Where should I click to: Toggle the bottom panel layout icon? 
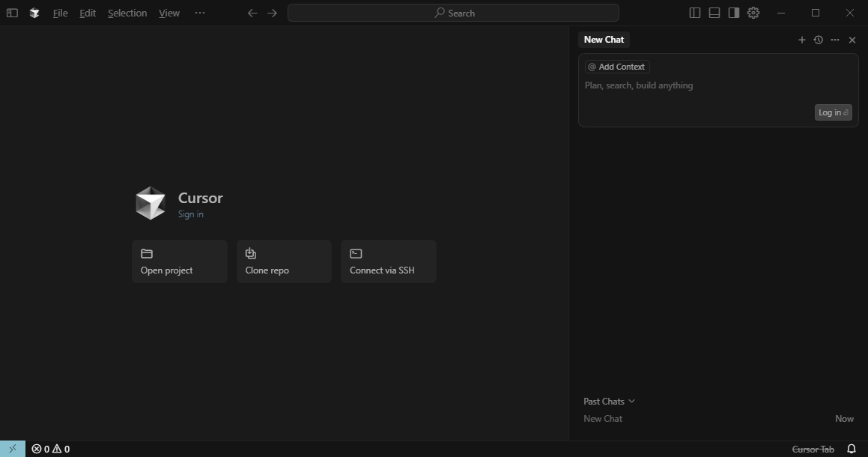[x=714, y=13]
